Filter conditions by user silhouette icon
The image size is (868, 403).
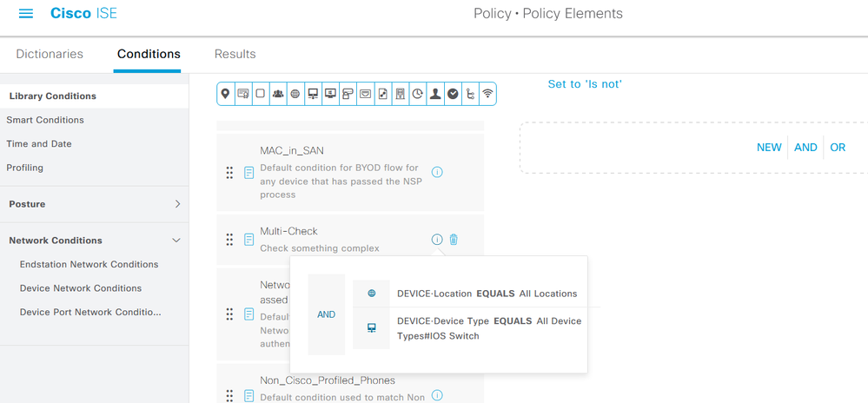435,94
